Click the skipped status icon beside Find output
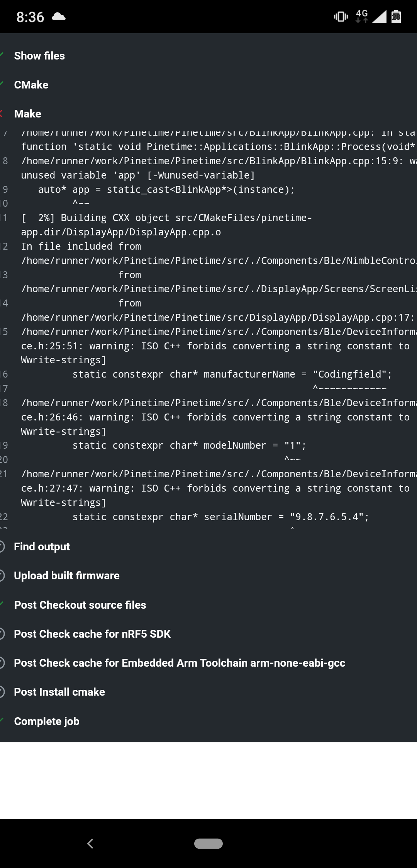 click(x=2, y=546)
